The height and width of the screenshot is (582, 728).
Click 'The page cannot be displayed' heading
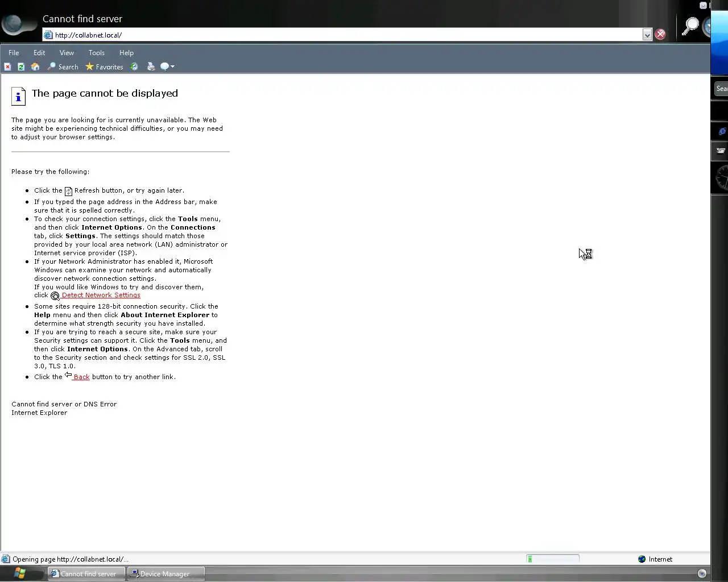pyautogui.click(x=105, y=93)
